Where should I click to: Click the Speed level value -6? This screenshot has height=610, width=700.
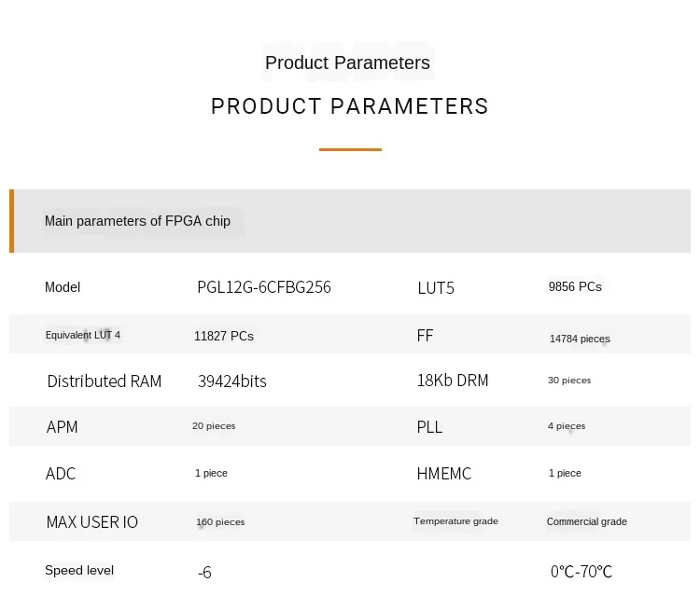point(204,572)
